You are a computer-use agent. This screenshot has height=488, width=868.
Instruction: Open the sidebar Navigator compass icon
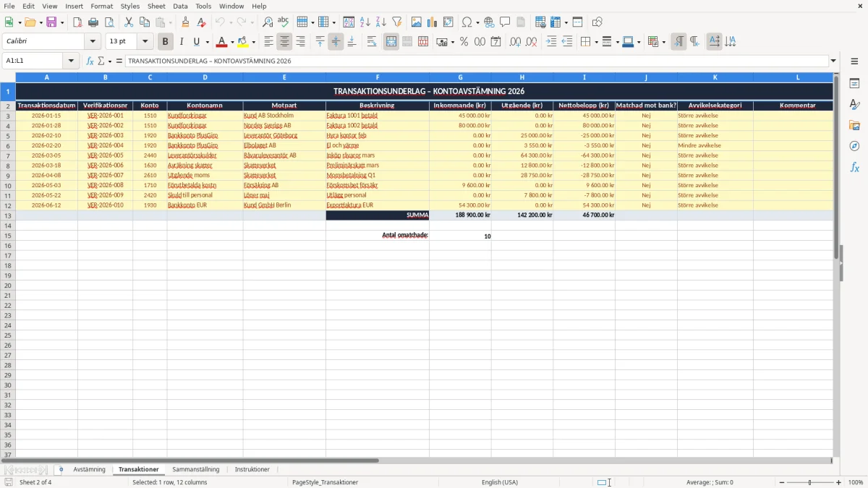click(854, 146)
